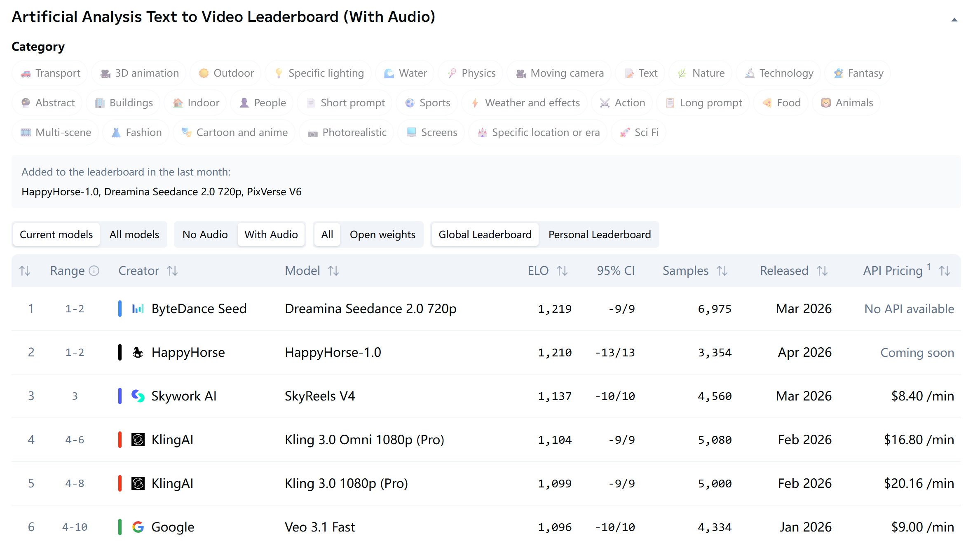Switch to No Audio leaderboard
Viewport: 980px width, 541px height.
pos(205,234)
